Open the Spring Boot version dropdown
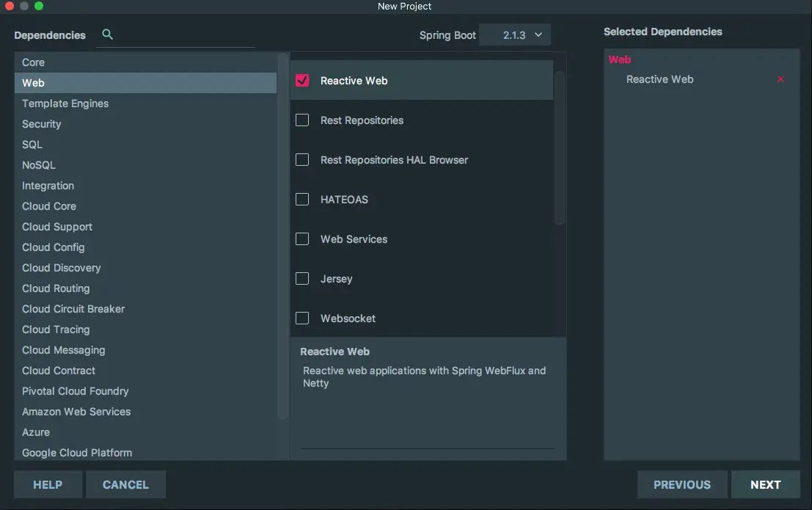This screenshot has width=812, height=510. point(515,34)
